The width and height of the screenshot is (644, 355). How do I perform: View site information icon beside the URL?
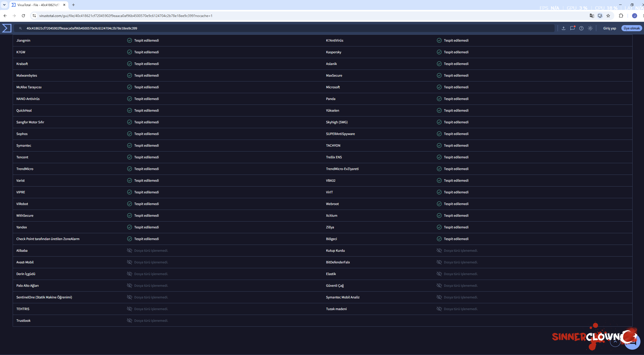(34, 16)
